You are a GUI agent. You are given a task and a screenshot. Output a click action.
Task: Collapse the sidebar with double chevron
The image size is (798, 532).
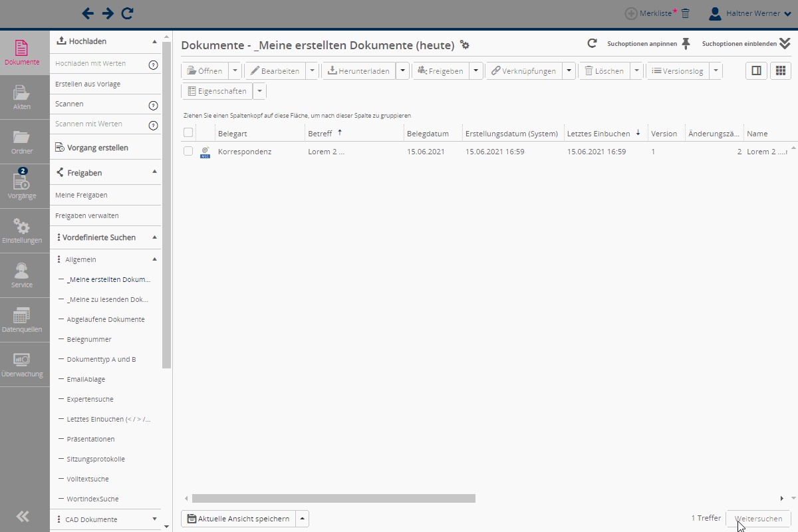[23, 516]
